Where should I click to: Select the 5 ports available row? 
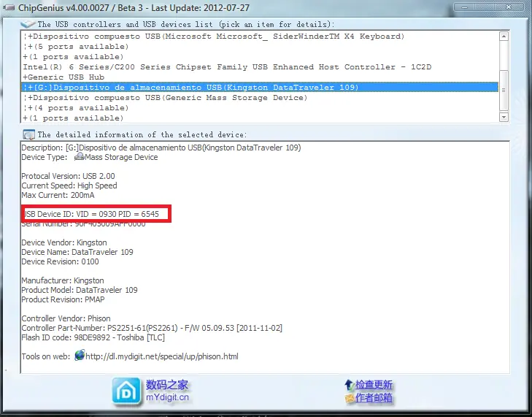point(260,47)
